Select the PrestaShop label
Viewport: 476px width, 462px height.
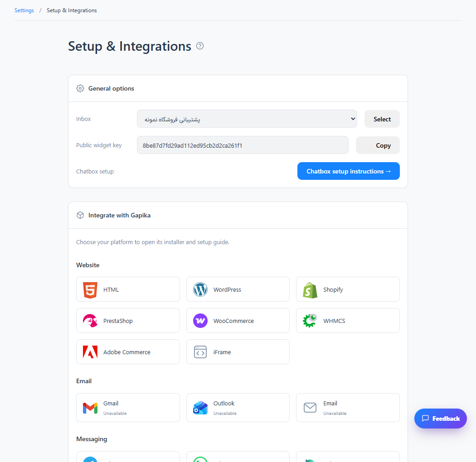pos(118,321)
